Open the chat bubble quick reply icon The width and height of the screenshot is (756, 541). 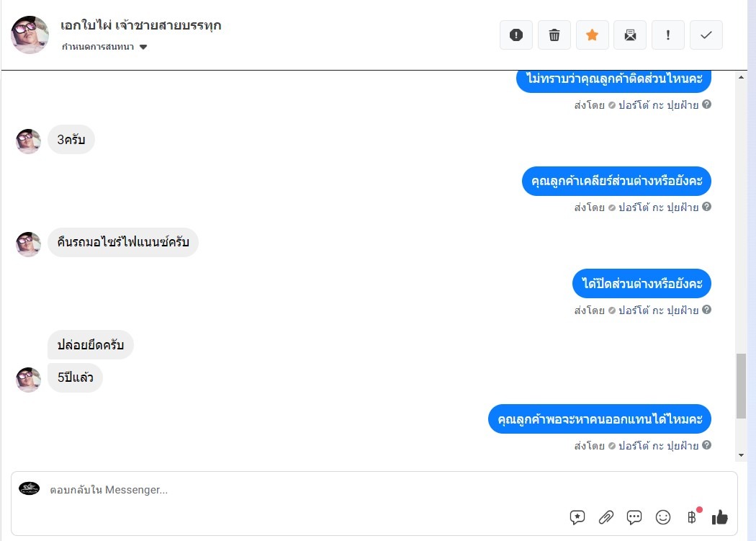(x=634, y=517)
